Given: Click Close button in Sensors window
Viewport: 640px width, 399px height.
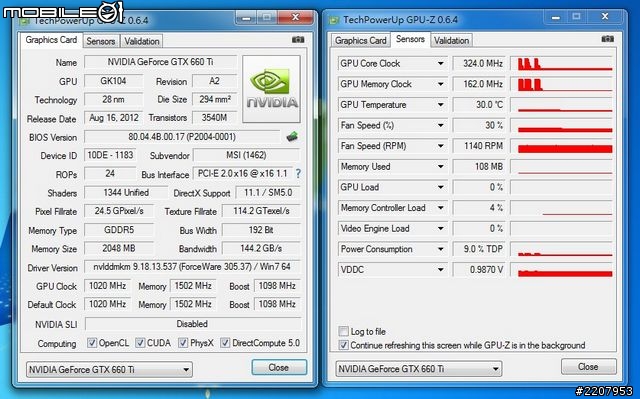Looking at the screenshot, I should click(588, 367).
